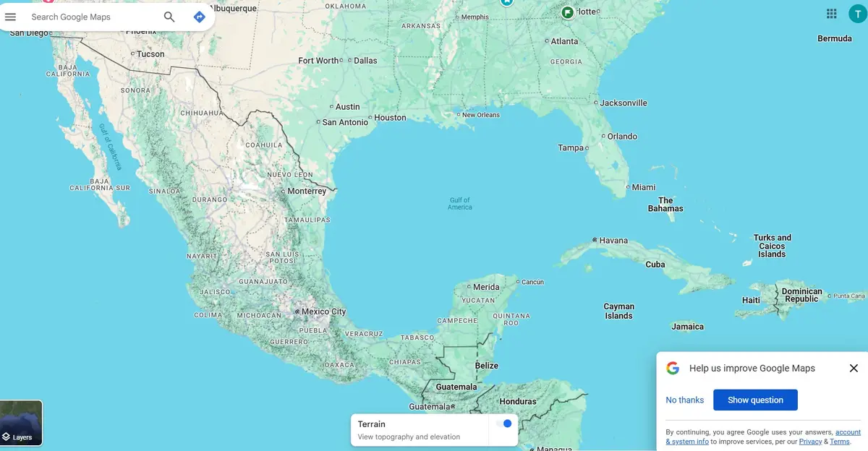This screenshot has width=868, height=451.
Task: Open the Terms link
Action: (x=839, y=441)
